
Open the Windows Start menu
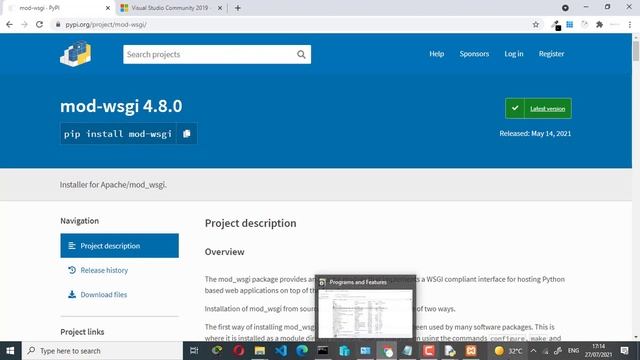click(10, 351)
